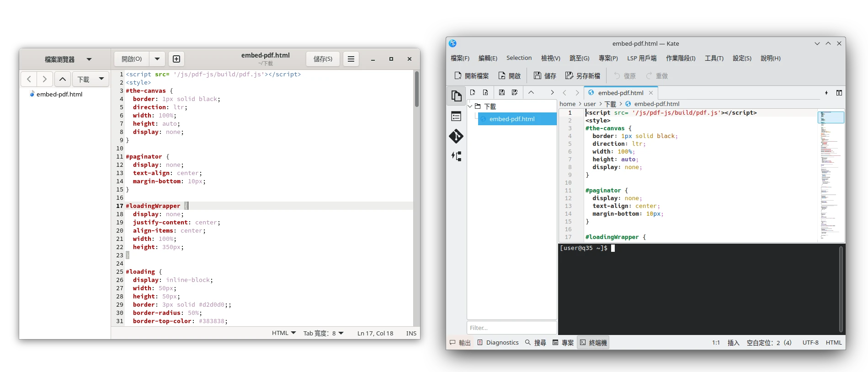
Task: Click '下載' in Kate's breadcrumb path
Action: coord(610,104)
